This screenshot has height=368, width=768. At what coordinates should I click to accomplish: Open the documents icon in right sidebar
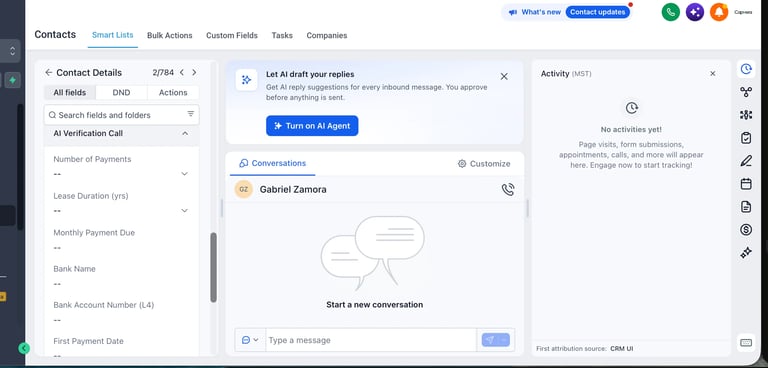pyautogui.click(x=746, y=206)
